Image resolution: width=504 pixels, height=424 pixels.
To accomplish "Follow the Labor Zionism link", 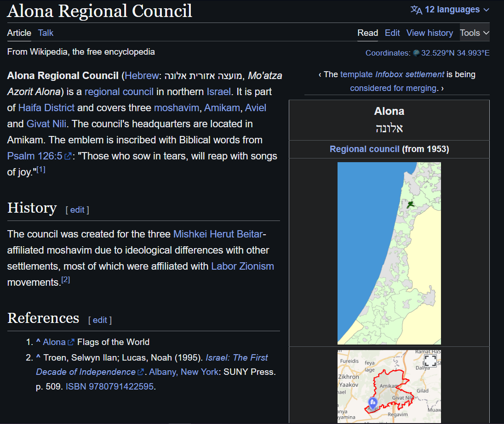I will tap(242, 266).
